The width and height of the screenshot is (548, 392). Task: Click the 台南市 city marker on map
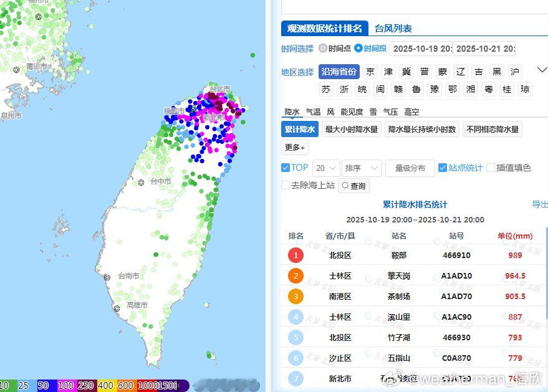[x=107, y=277]
